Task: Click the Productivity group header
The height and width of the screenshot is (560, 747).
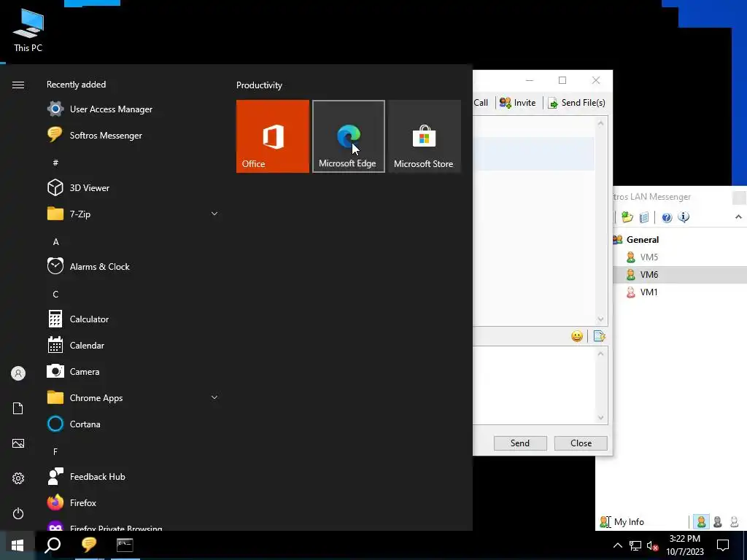Action: [259, 85]
